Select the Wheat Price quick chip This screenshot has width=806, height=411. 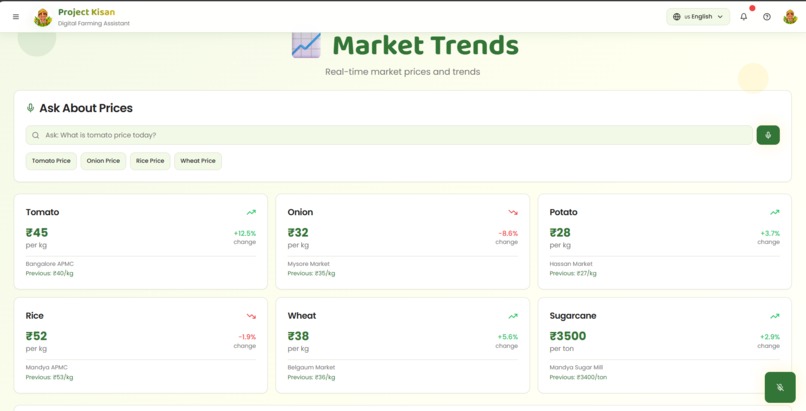(x=198, y=161)
